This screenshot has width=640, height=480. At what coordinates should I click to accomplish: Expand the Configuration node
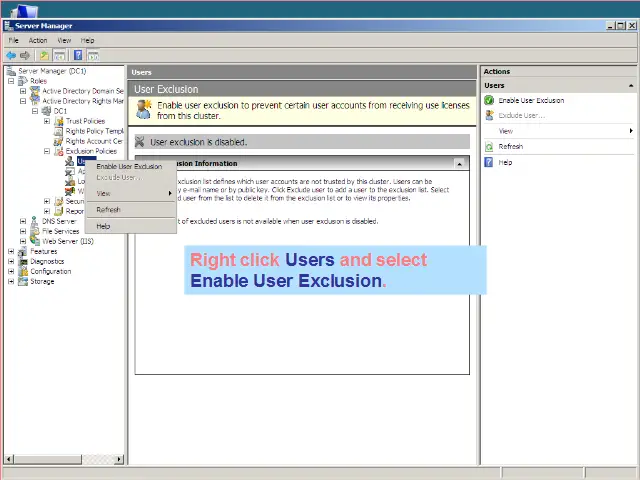pyautogui.click(x=11, y=271)
